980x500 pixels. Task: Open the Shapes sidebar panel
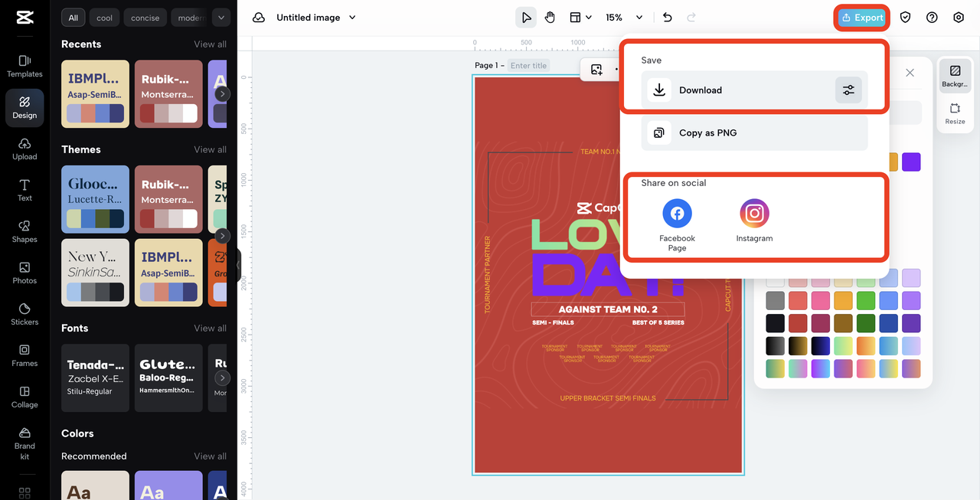[24, 231]
